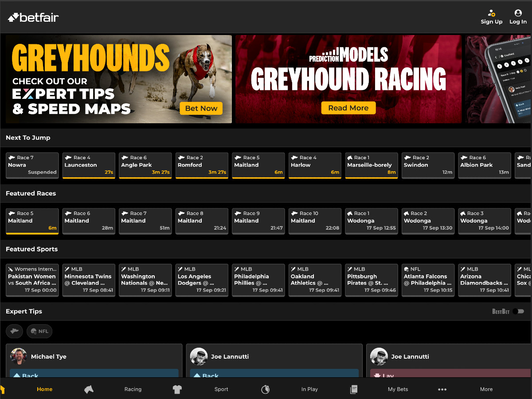Open Race 9 Maitland at 21:47
This screenshot has width=532, height=399.
[258, 221]
